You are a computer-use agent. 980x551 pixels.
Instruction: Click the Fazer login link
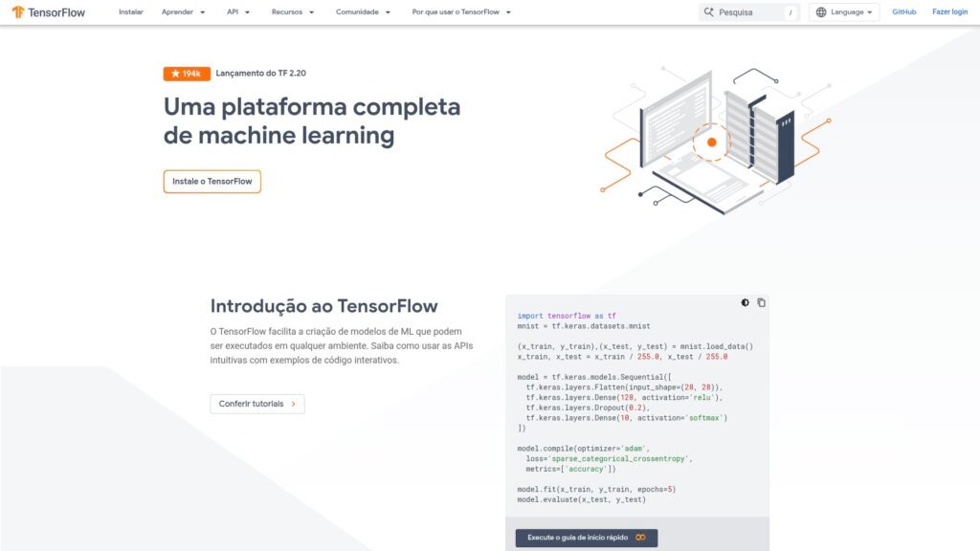(x=949, y=12)
